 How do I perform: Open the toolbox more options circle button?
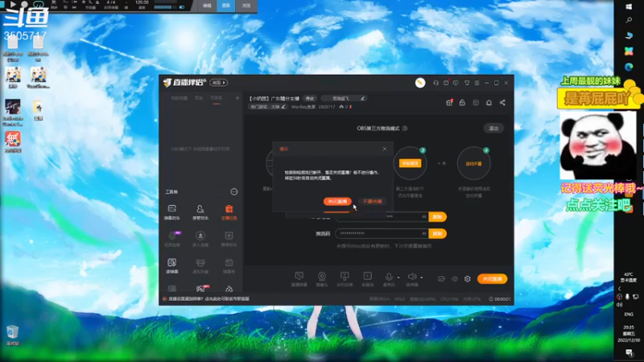pyautogui.click(x=233, y=191)
